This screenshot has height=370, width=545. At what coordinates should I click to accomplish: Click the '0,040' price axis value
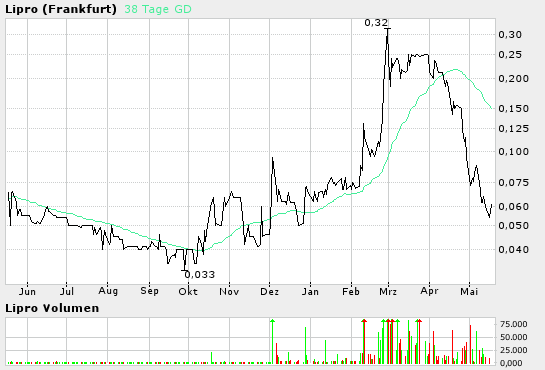[x=513, y=249]
